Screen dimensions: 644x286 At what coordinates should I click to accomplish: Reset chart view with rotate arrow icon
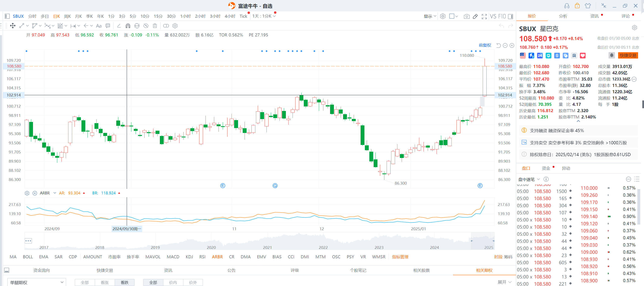tap(498, 45)
